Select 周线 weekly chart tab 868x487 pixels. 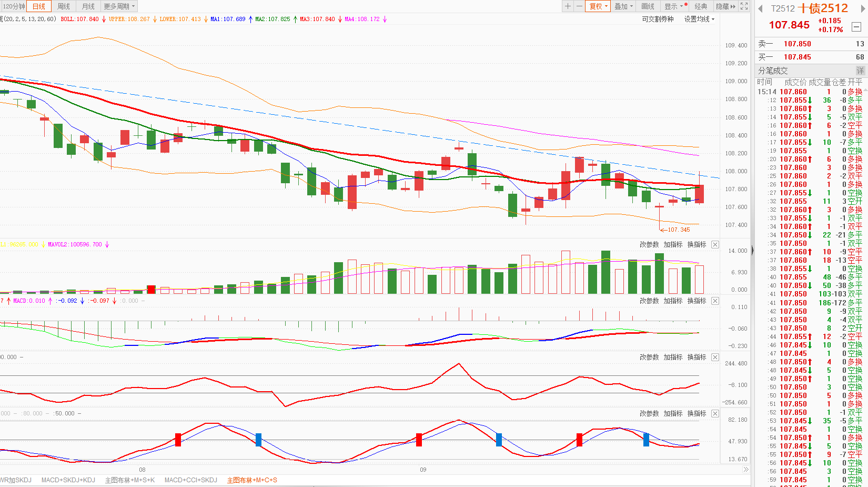(x=64, y=6)
